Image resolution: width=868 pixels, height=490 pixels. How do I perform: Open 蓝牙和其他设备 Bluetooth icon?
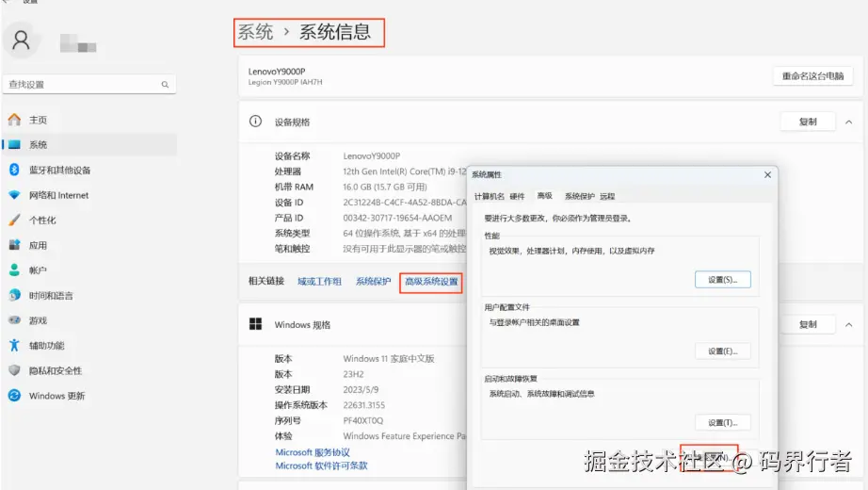[14, 170]
